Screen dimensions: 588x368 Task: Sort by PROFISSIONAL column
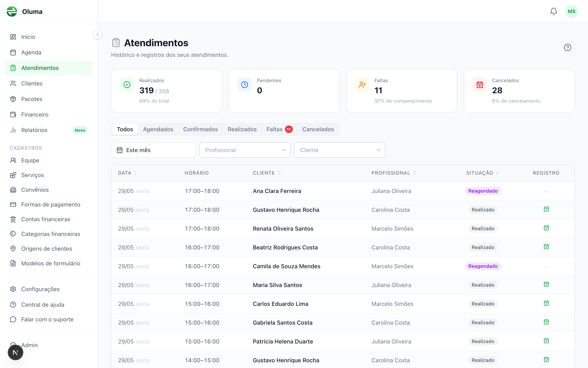394,173
